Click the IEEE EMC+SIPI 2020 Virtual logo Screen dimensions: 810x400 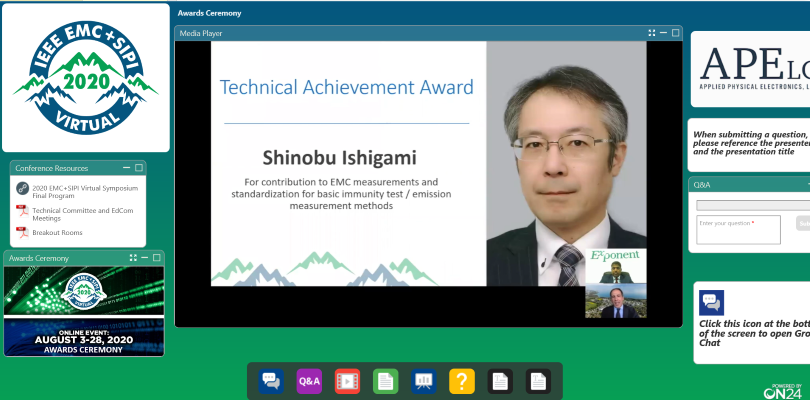tap(86, 78)
